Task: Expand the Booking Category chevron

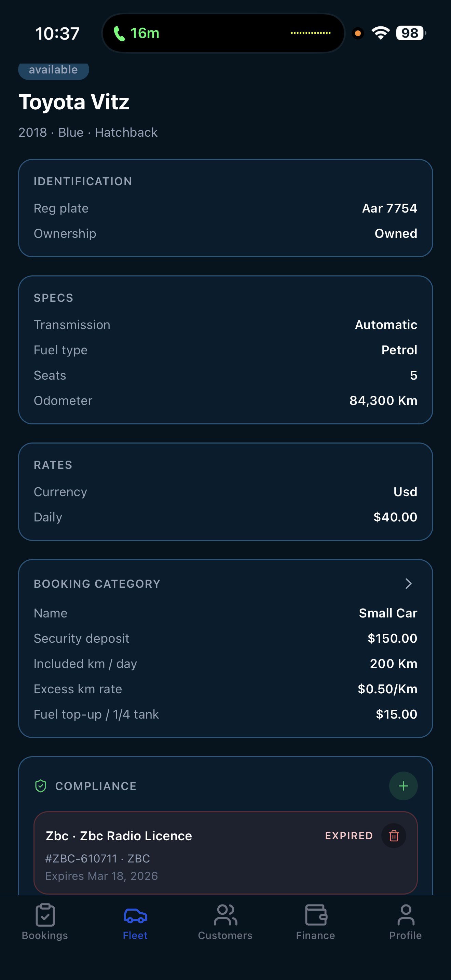Action: (x=408, y=584)
